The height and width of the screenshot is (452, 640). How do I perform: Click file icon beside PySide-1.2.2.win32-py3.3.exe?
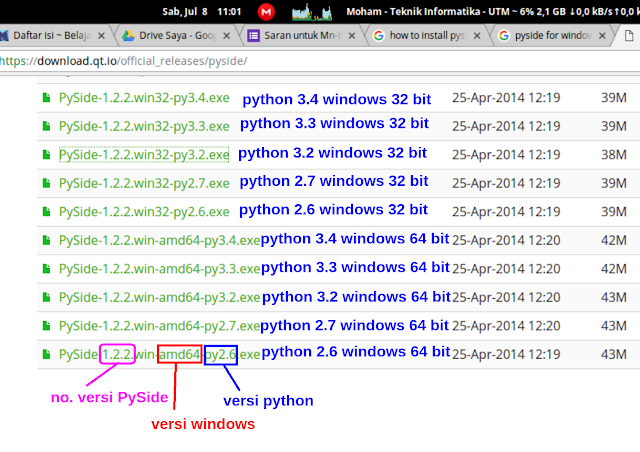pyautogui.click(x=47, y=126)
